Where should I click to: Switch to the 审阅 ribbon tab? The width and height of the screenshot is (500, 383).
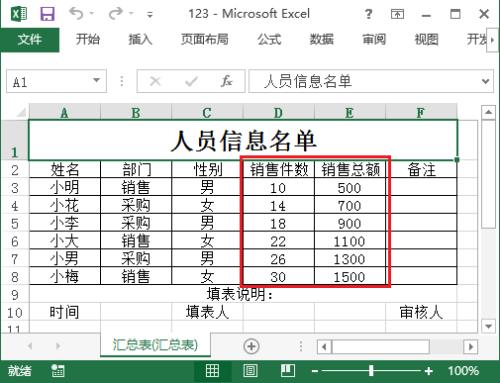tap(374, 39)
